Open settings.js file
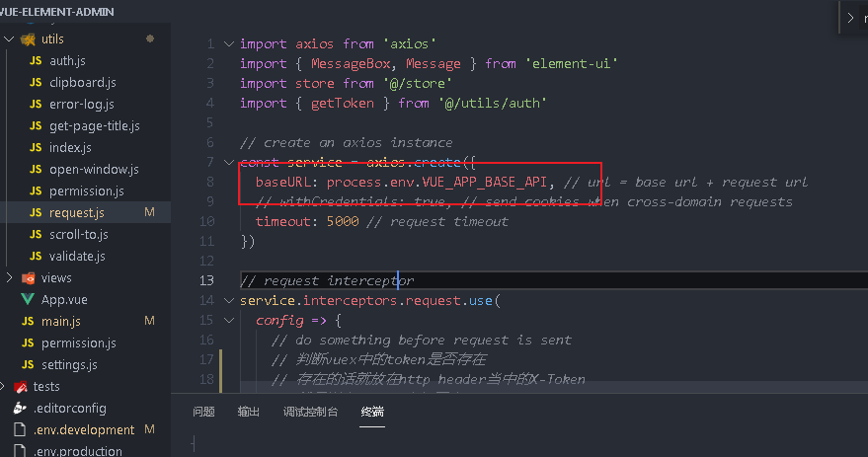Image resolution: width=868 pixels, height=457 pixels. coord(69,364)
